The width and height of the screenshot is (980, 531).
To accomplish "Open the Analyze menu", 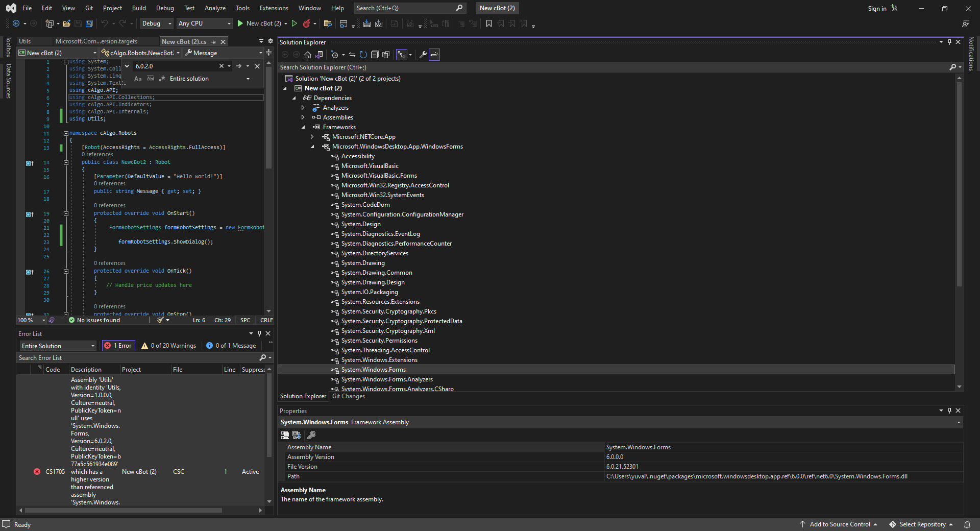I will [215, 8].
